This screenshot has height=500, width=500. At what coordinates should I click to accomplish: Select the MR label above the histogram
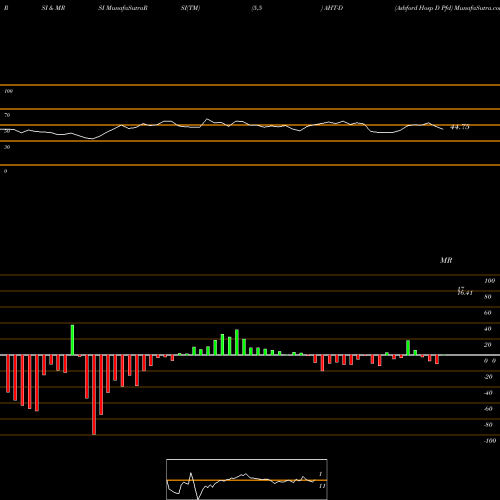446,260
